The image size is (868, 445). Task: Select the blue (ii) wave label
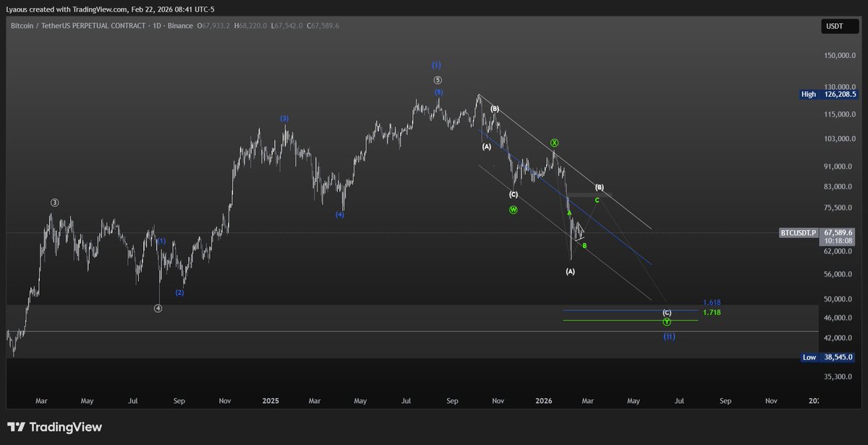(669, 337)
